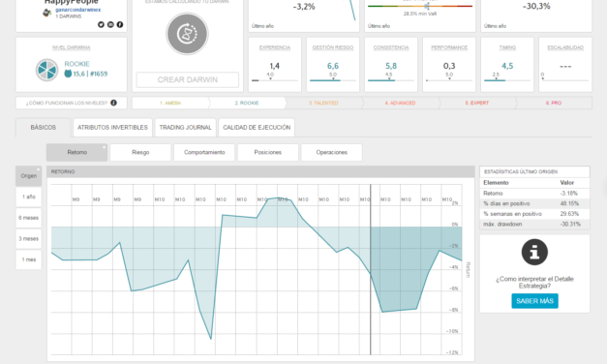
Task: Select the 4. Advanced level step
Action: pos(400,103)
